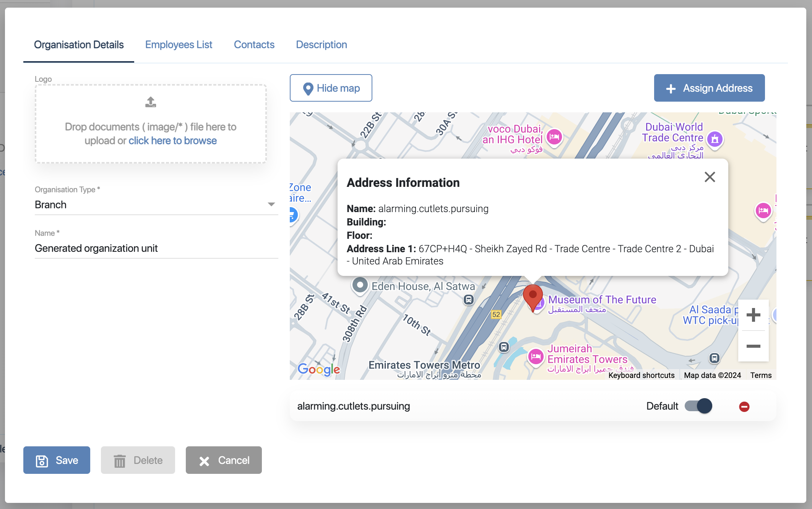Click the Organisation Type Branch field
The width and height of the screenshot is (812, 509).
[x=156, y=205]
